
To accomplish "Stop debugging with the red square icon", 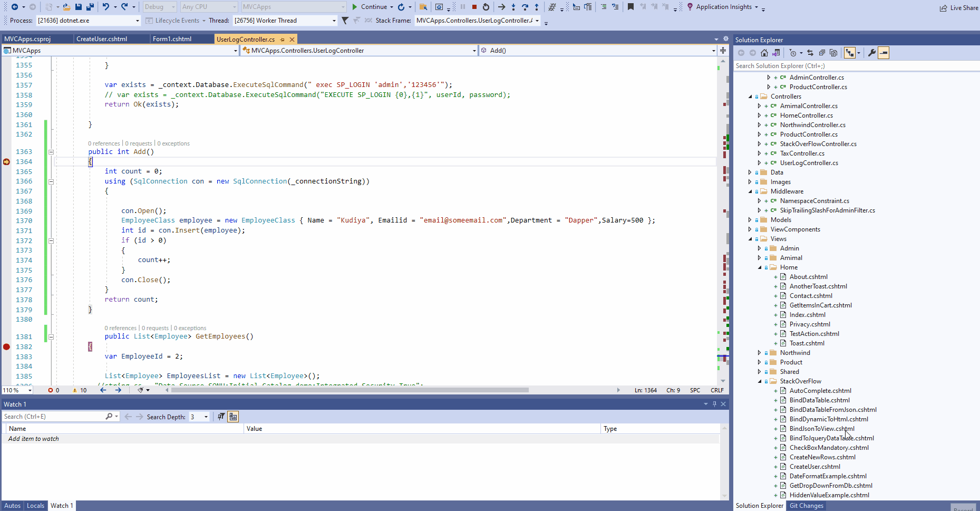I will click(x=475, y=7).
